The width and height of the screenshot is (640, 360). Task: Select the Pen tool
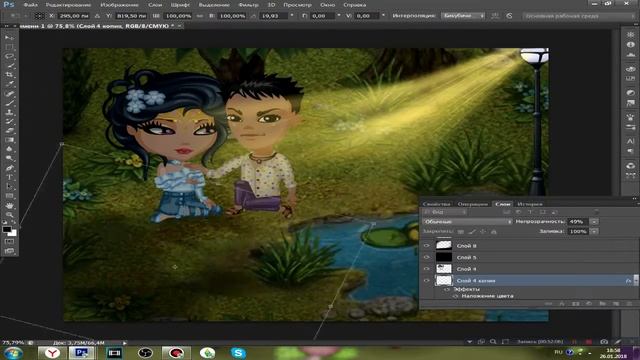click(x=9, y=168)
